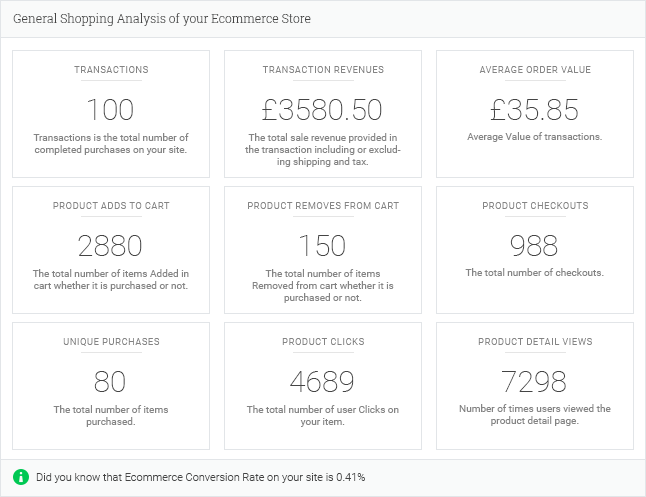This screenshot has height=497, width=646.
Task: Select the Product Checkouts heading
Action: pos(535,206)
